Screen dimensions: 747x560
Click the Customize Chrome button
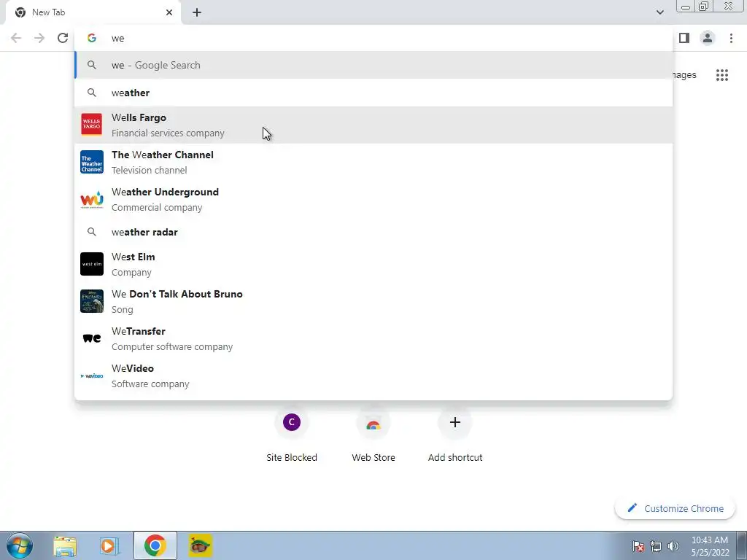(675, 508)
